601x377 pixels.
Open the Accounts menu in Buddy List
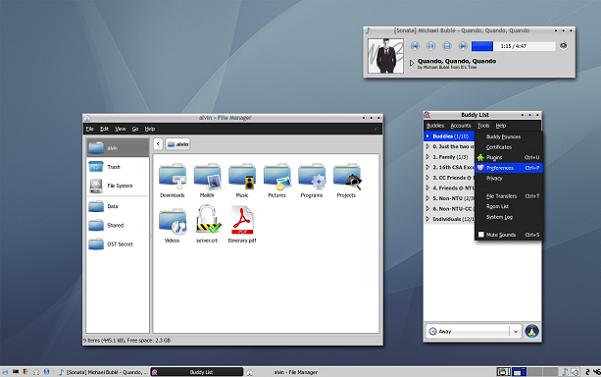click(460, 126)
